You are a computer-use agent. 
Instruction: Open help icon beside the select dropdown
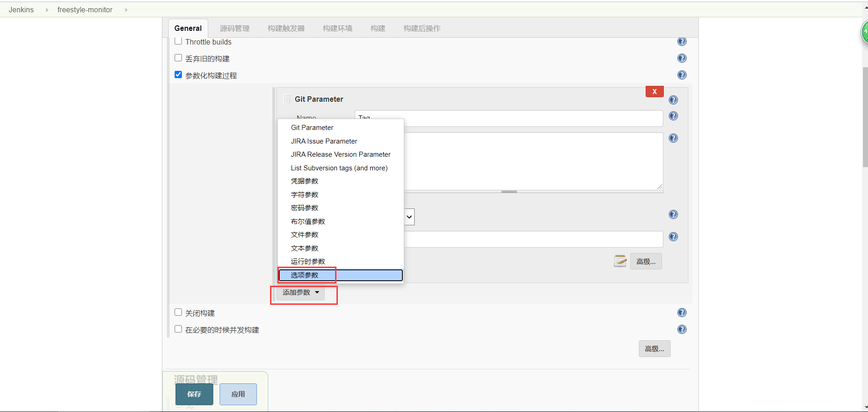pyautogui.click(x=673, y=214)
